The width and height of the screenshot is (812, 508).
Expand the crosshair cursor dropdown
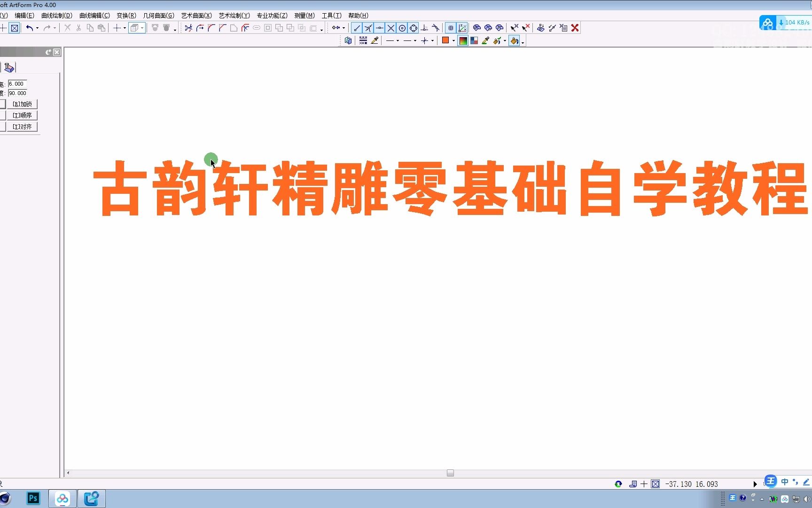coord(125,28)
